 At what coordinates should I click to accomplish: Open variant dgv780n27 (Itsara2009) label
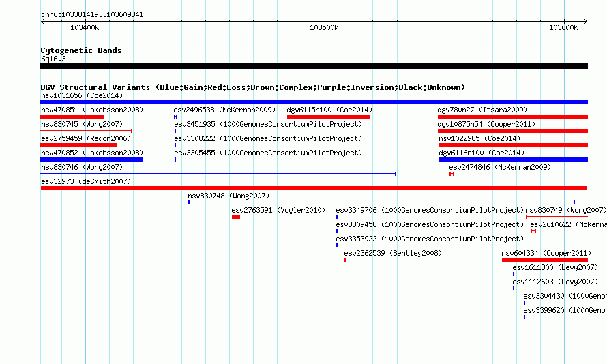point(482,110)
